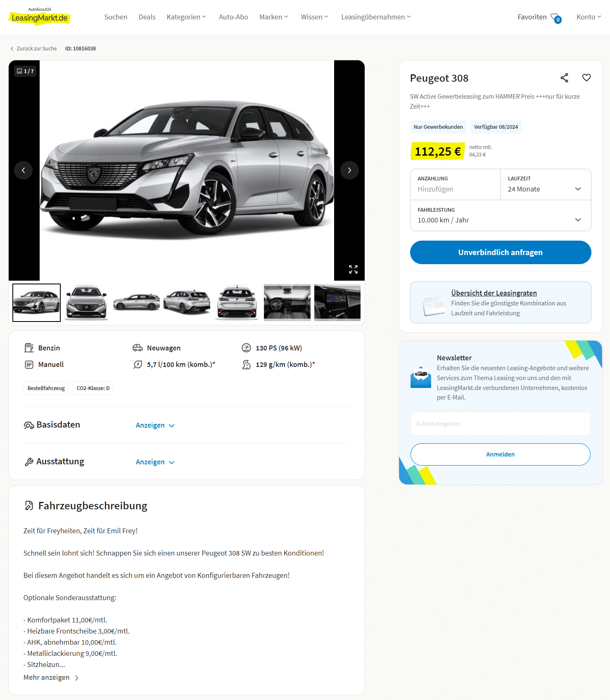
Task: Open the Kategorien menu
Action: point(186,17)
